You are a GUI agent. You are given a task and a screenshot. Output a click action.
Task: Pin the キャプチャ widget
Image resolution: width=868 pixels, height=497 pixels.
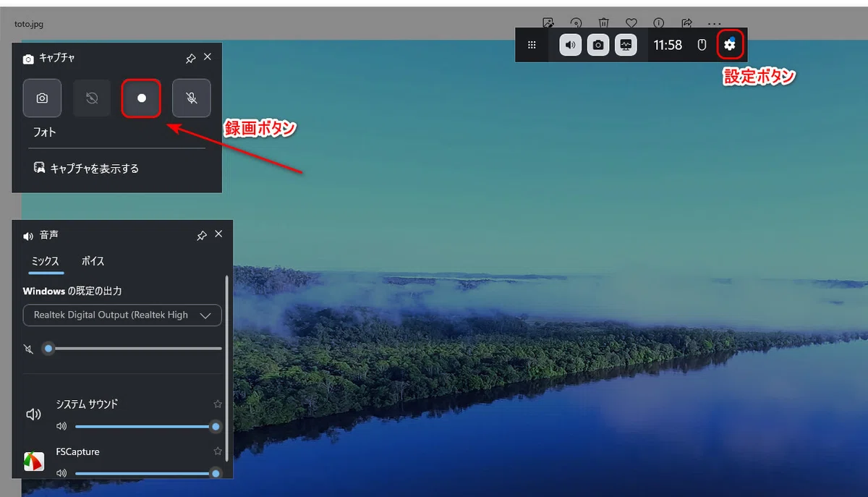(x=190, y=58)
